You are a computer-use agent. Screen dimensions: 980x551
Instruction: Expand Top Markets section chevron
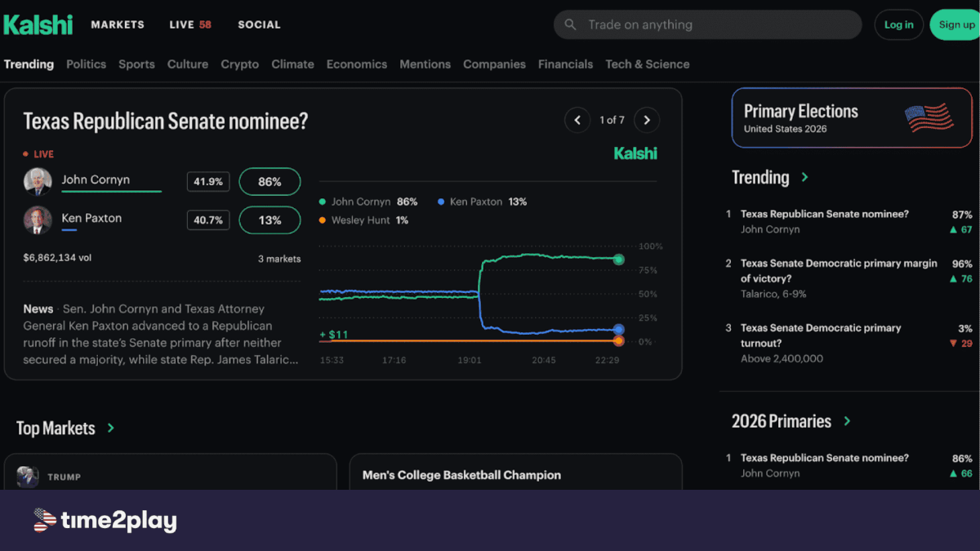coord(110,428)
